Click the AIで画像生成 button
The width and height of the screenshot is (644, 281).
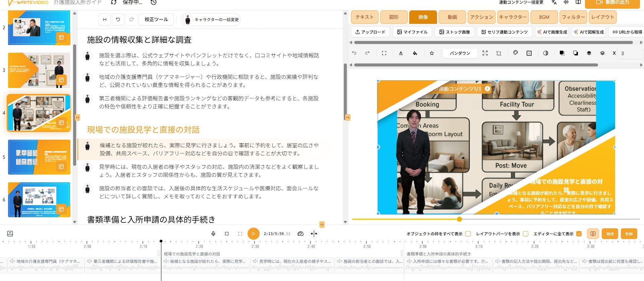click(552, 32)
